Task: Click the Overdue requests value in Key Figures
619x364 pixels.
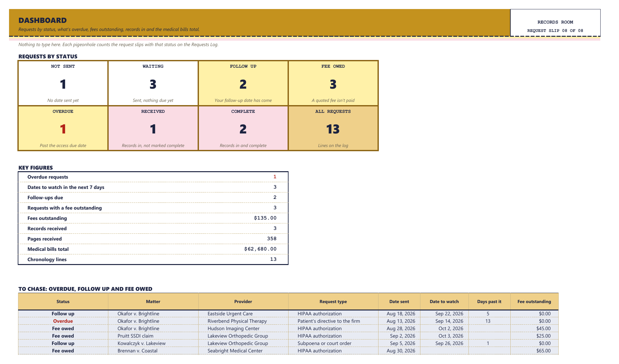Action: coord(275,177)
